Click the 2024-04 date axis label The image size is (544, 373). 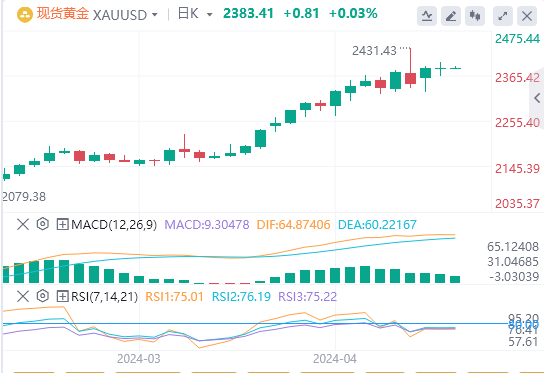[335, 358]
